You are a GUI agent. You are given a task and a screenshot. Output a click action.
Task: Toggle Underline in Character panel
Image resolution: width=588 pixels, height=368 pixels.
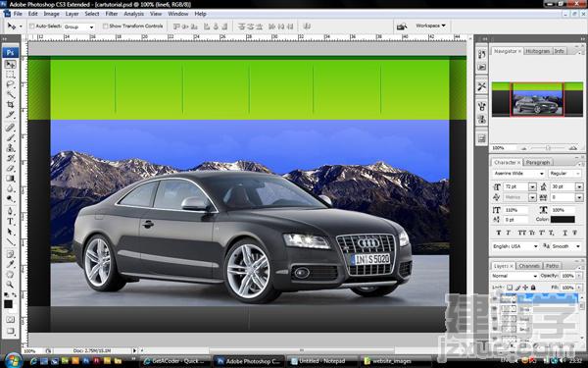[564, 233]
